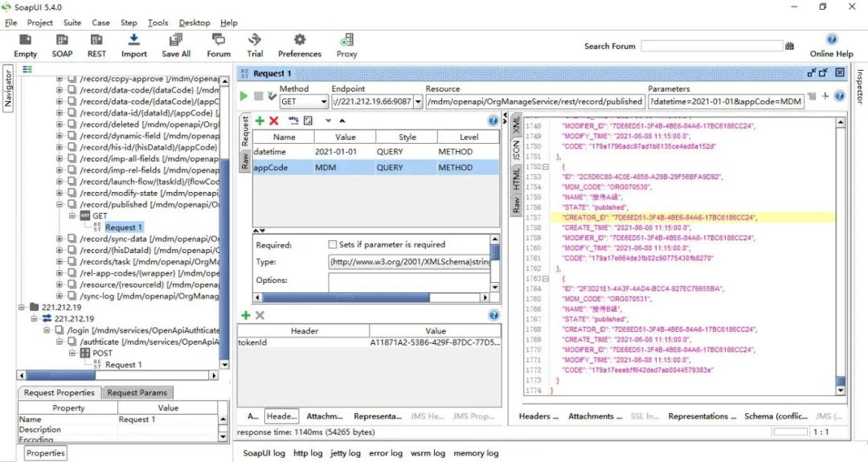Select the appCode parameter row
This screenshot has height=462, width=868.
(376, 167)
